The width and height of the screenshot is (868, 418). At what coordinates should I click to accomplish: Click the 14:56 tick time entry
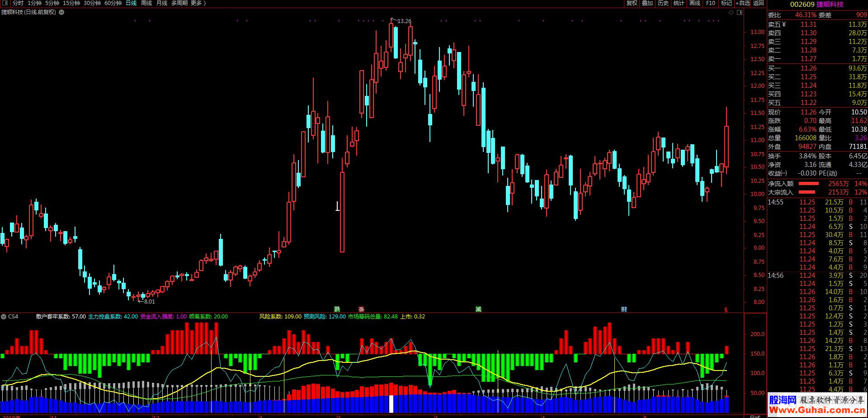[775, 275]
